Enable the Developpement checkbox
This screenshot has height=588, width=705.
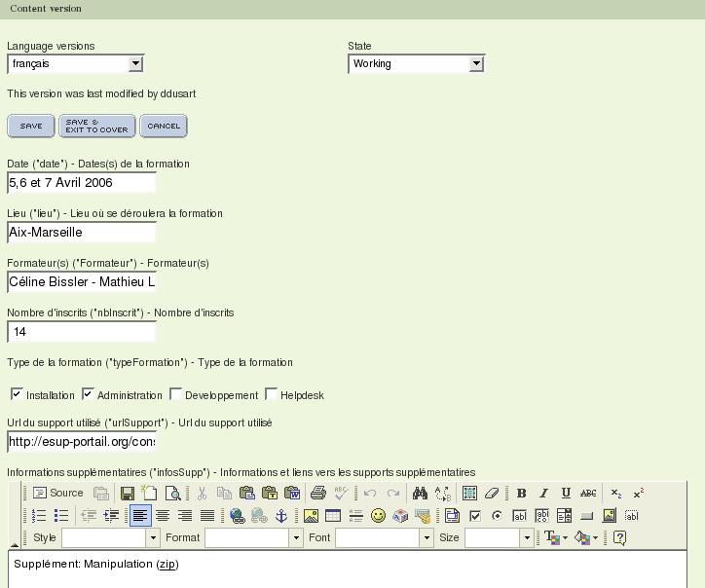(x=175, y=394)
